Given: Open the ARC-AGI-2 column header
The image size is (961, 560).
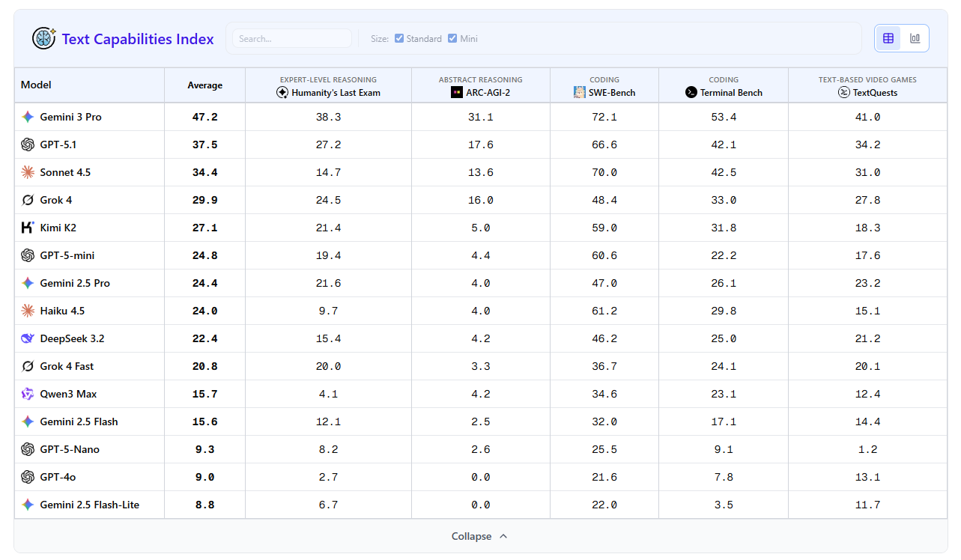Looking at the screenshot, I should [x=481, y=85].
